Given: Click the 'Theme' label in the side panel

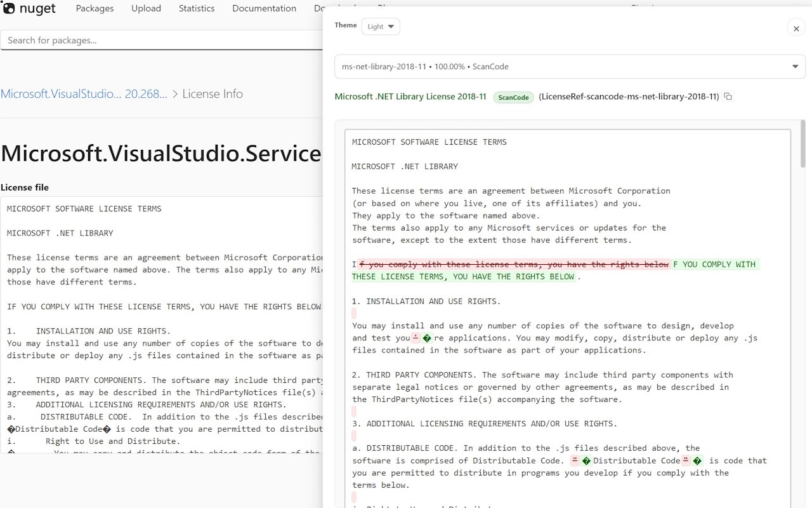Looking at the screenshot, I should click(x=346, y=25).
